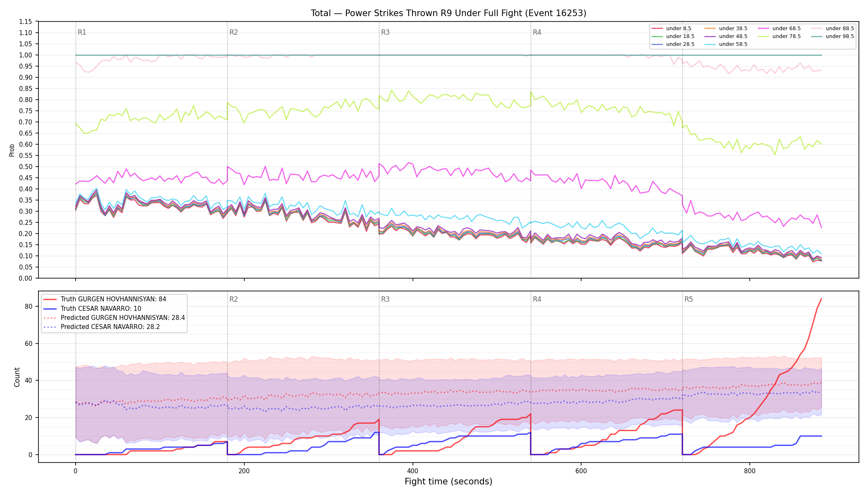Screen dimensions: 868x496
Task: Click the 40 tick on the Count axis
Action: pyautogui.click(x=29, y=380)
